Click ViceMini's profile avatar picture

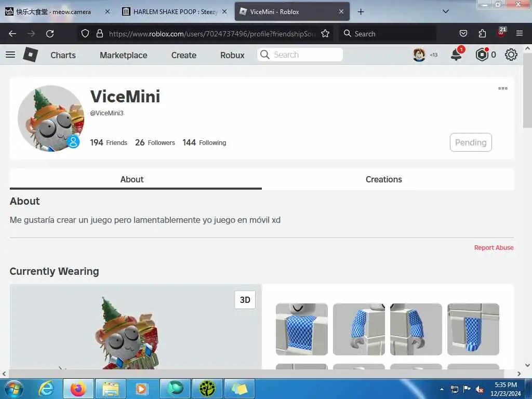(x=51, y=118)
